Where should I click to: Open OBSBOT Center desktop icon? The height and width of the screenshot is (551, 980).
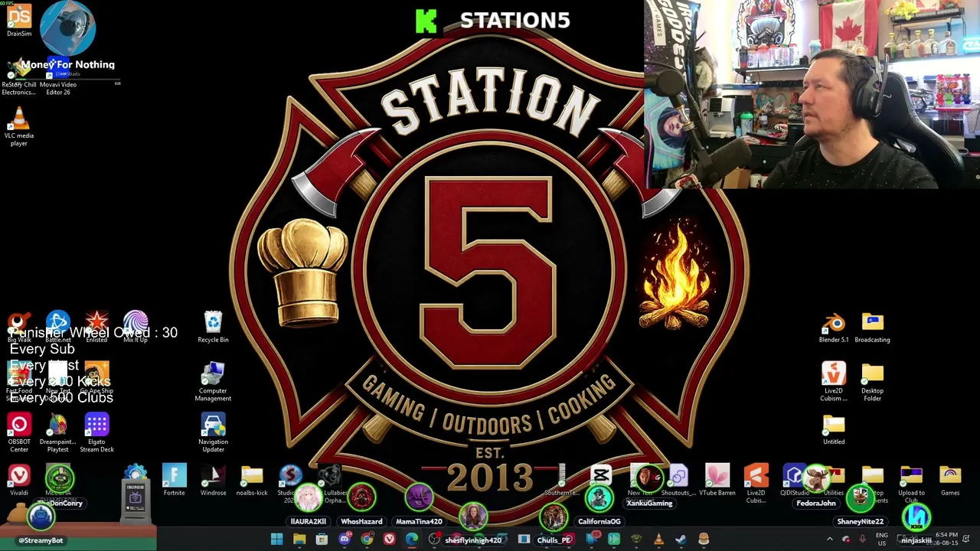pyautogui.click(x=19, y=433)
